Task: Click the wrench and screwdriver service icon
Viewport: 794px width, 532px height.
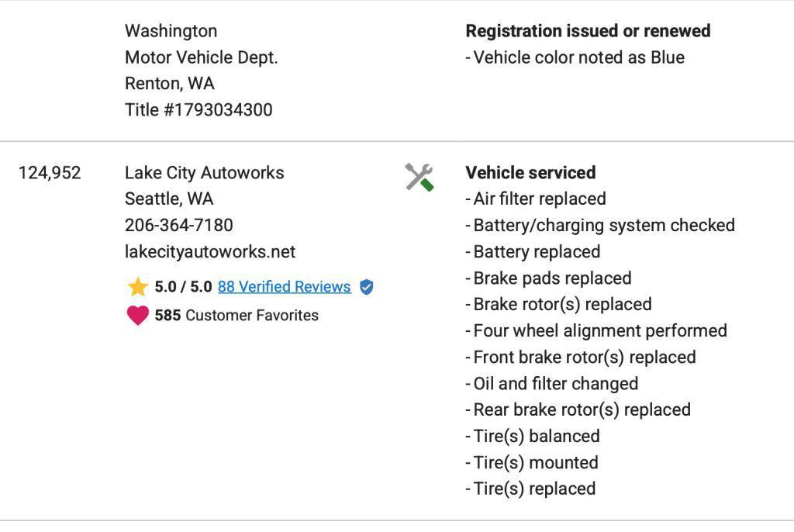Action: click(419, 178)
